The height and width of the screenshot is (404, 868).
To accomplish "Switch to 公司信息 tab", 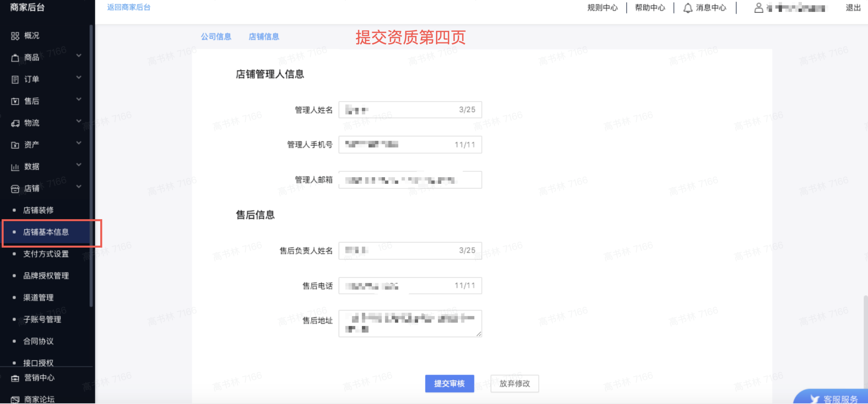I will coord(216,37).
